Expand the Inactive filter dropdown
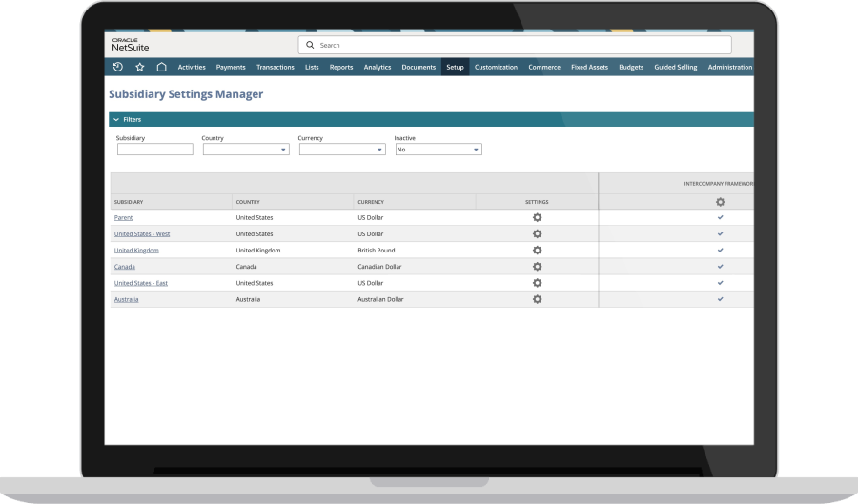Screen dimensions: 858x504 (x=438, y=150)
